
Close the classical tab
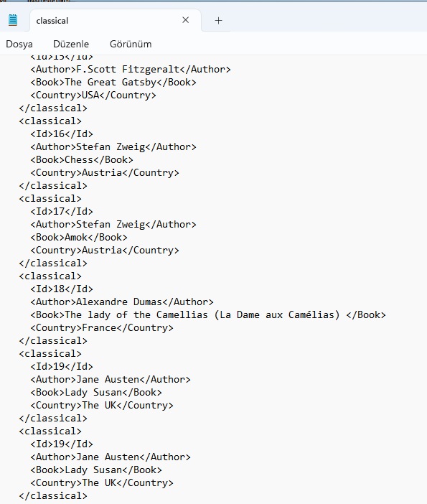[185, 20]
